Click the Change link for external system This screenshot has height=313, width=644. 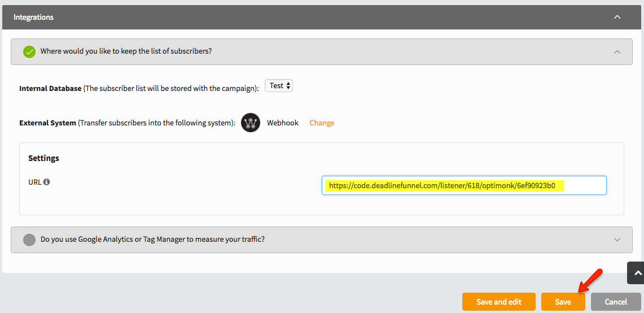coord(322,123)
